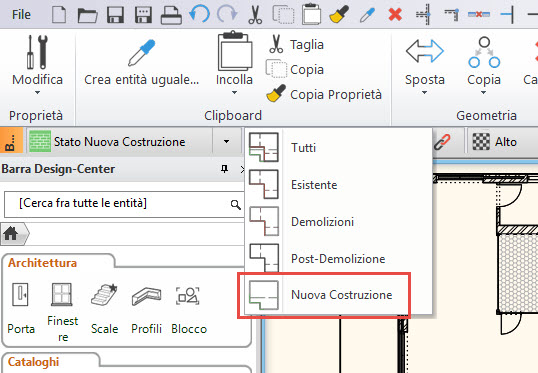538x373 pixels.
Task: Print with the printer icon
Action: [171, 15]
